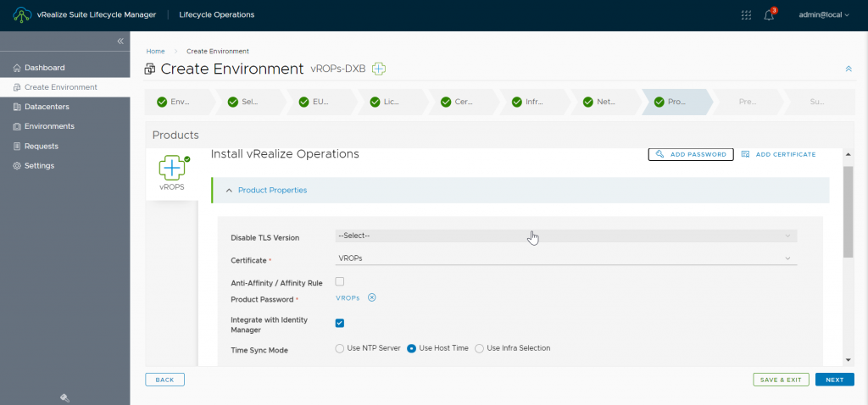Click the scrollbar up arrow
Image resolution: width=868 pixels, height=405 pixels.
pyautogui.click(x=848, y=153)
